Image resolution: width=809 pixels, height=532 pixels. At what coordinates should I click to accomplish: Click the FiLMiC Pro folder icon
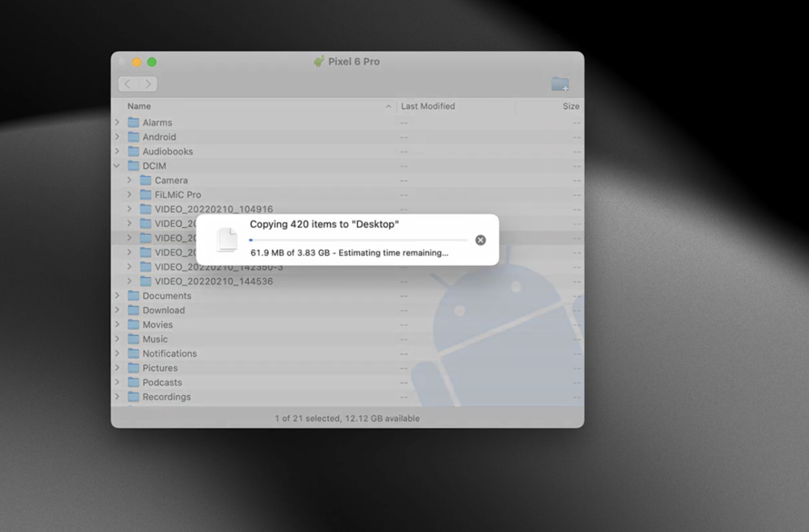(x=146, y=195)
